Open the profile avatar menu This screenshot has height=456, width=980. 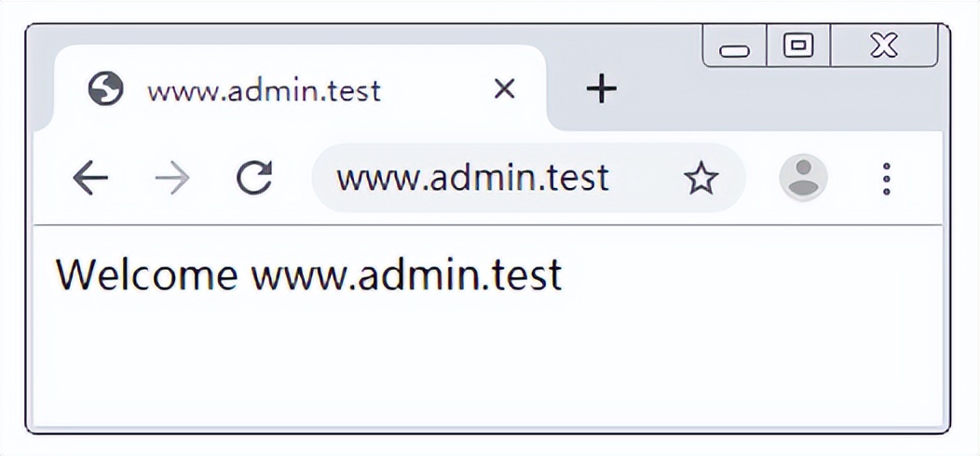point(803,178)
